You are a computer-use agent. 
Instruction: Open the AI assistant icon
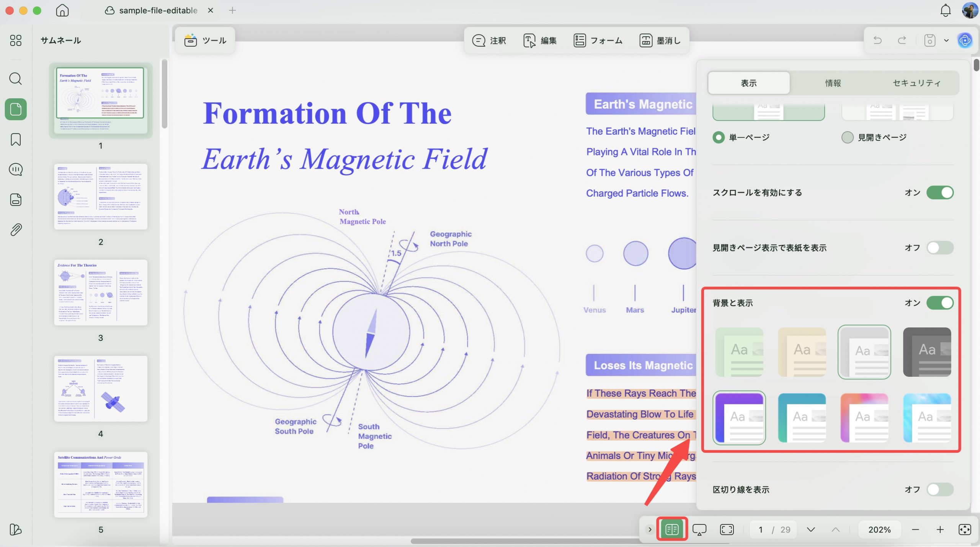[965, 40]
